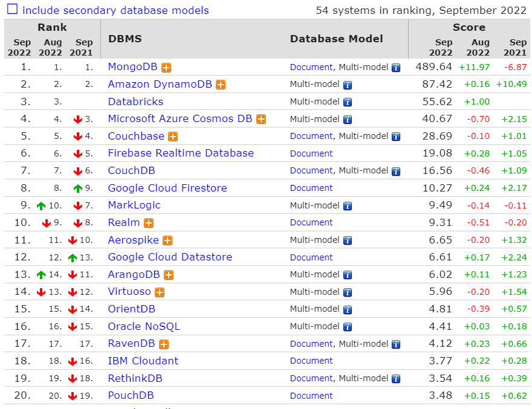Click the Document model link for Realm
Image resolution: width=532 pixels, height=409 pixels.
pos(311,222)
